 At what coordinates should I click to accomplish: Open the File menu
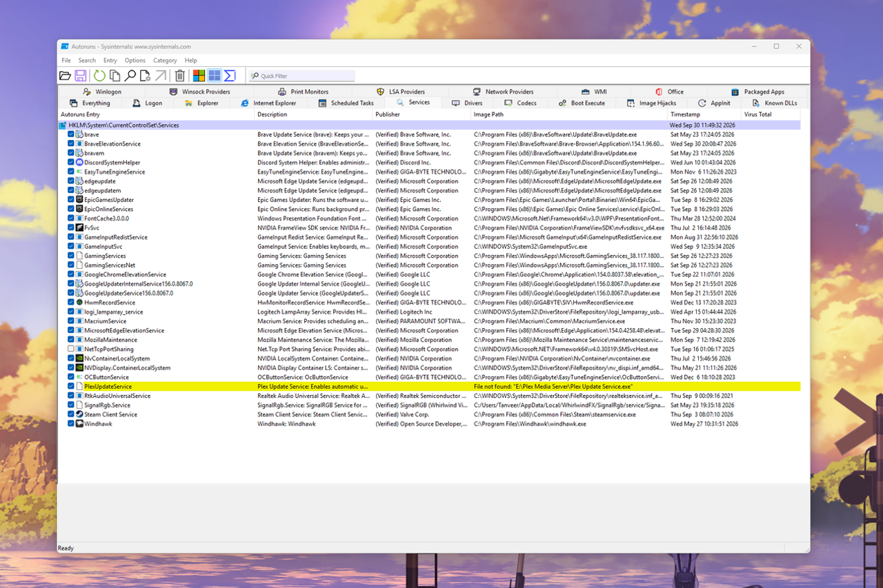click(66, 61)
